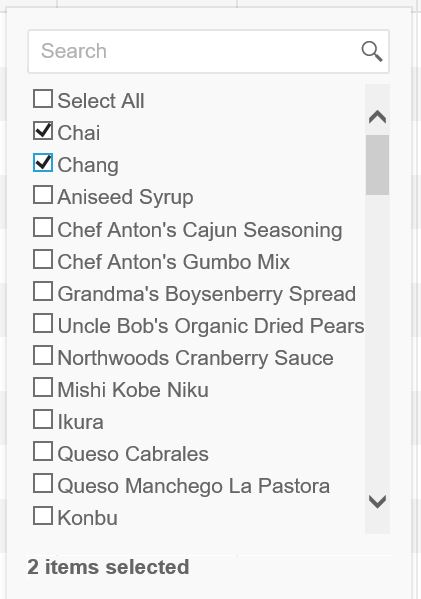This screenshot has width=421, height=599.
Task: Click the Chang item label text
Action: [x=88, y=165]
